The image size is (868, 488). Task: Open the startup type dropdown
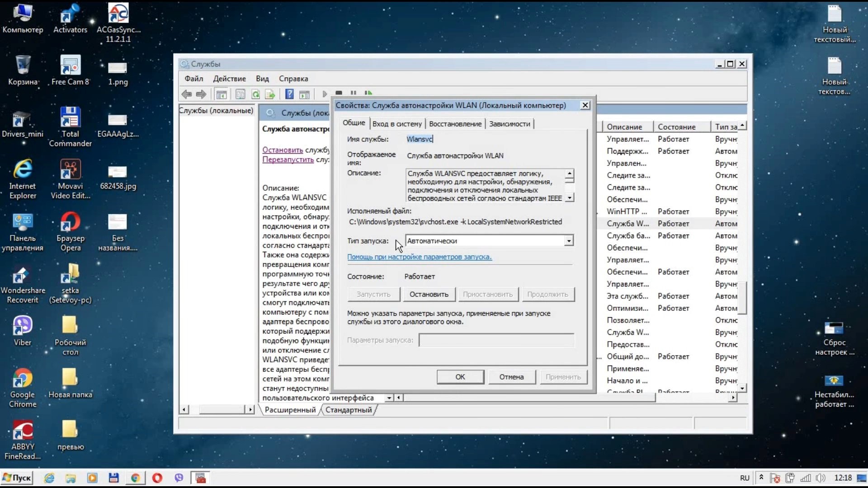pyautogui.click(x=569, y=241)
